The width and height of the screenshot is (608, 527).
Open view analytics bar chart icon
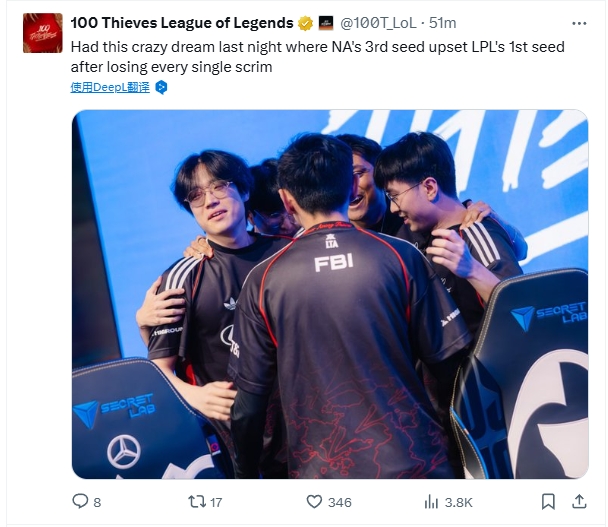[x=431, y=502]
